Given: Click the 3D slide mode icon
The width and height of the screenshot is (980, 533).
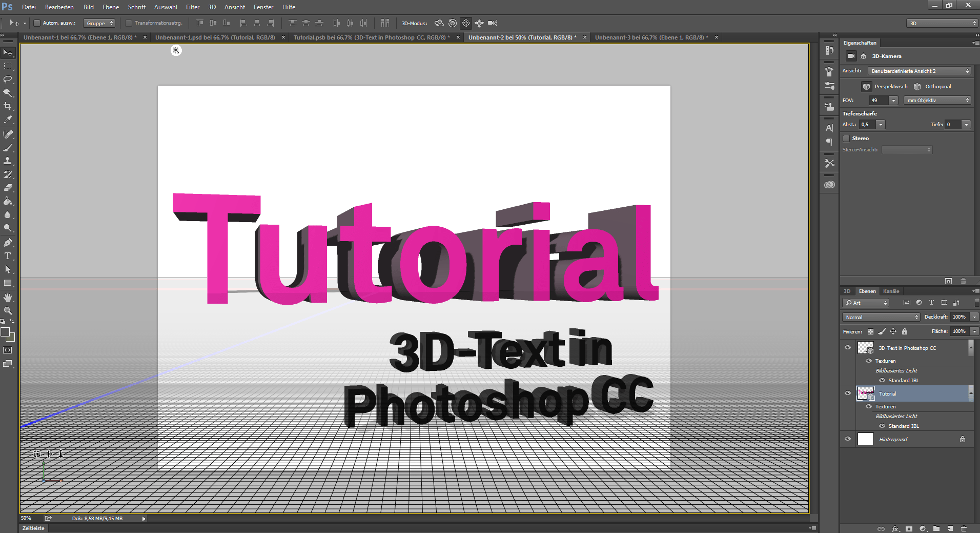Looking at the screenshot, I should tap(479, 23).
